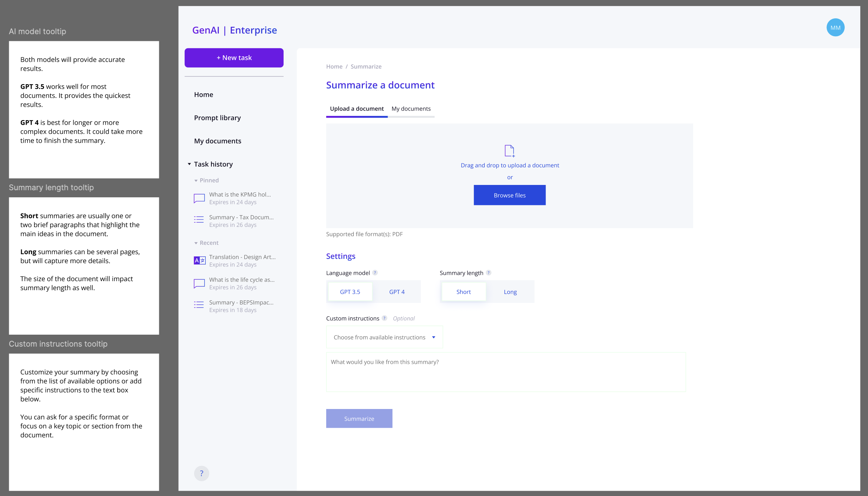
Task: Click the upload document file icon
Action: pyautogui.click(x=509, y=151)
